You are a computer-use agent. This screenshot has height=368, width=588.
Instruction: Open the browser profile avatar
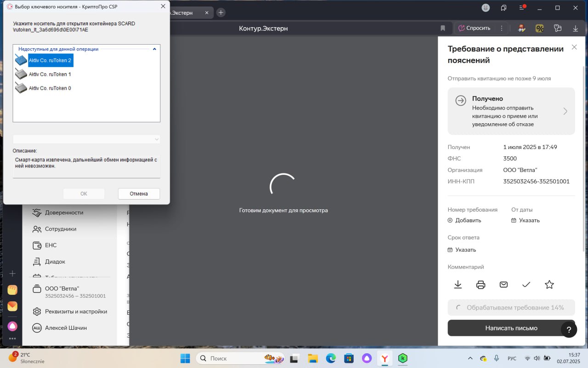point(486,8)
